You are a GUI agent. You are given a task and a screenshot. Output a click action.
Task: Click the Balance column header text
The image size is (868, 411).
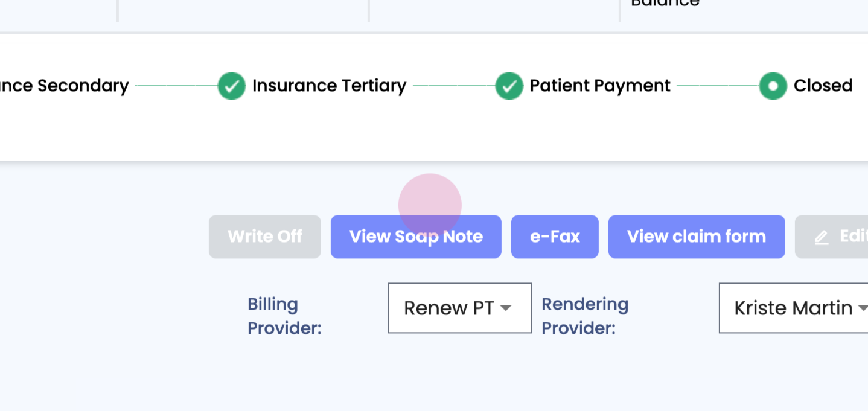(x=665, y=3)
